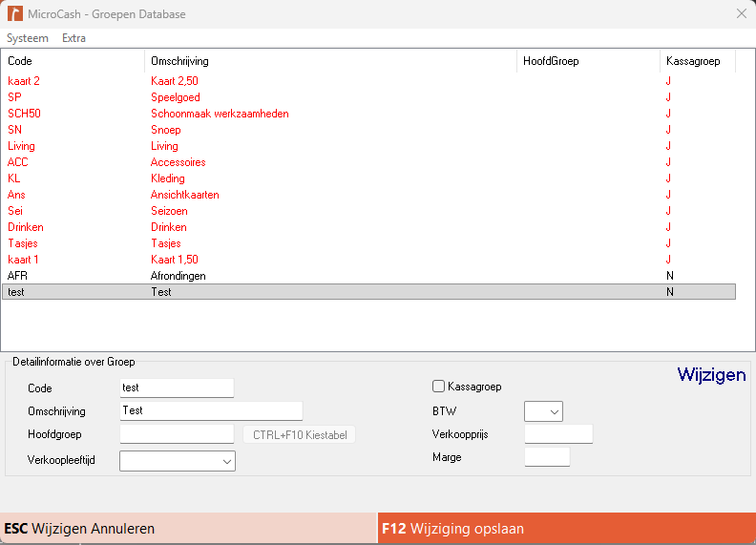Close the Groepen Database window
Viewport: 756px width, 545px height.
pyautogui.click(x=742, y=13)
